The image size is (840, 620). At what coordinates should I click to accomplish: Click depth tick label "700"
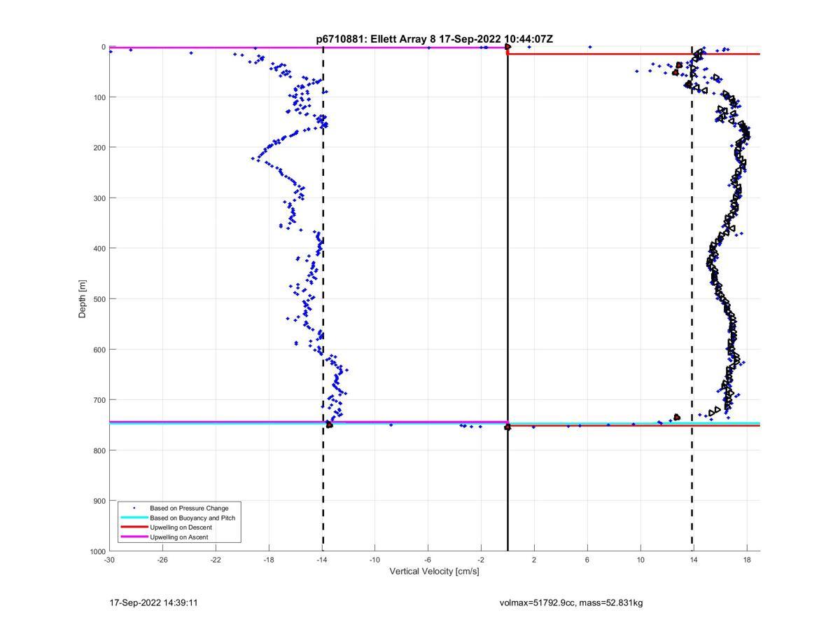[99, 400]
